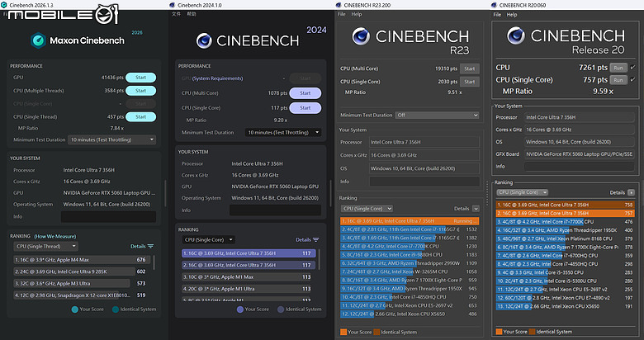Expand the Details dropdown button in R23 ranking

click(476, 209)
